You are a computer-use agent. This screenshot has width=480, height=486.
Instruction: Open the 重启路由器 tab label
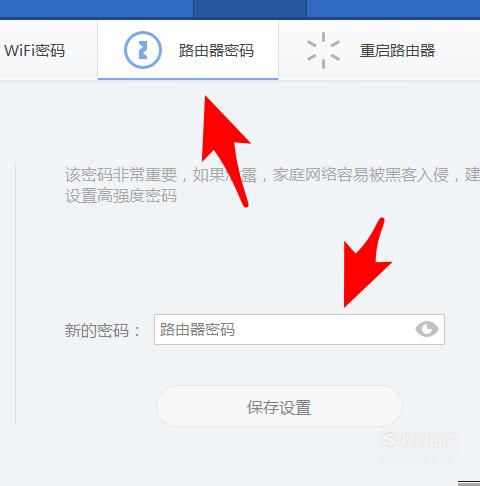pyautogui.click(x=397, y=51)
